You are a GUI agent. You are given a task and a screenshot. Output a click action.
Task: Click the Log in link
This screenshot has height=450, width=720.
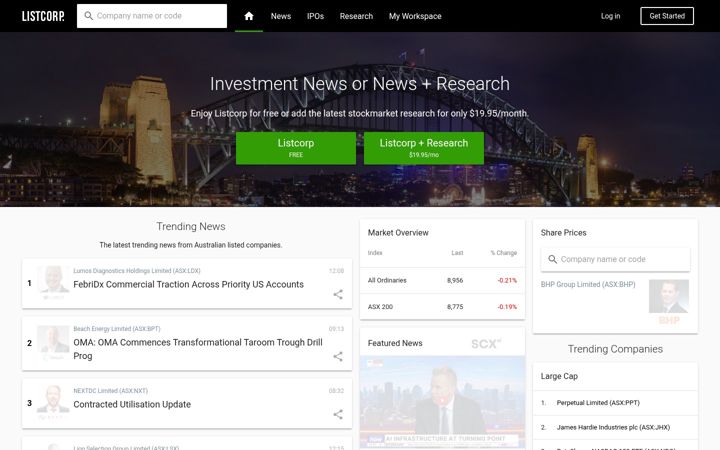(610, 16)
